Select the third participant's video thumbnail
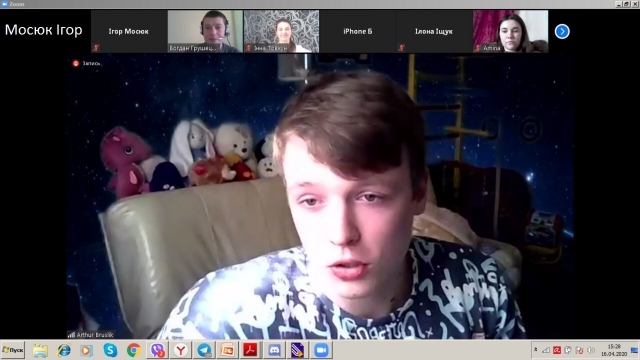The image size is (640, 360). coord(281,31)
